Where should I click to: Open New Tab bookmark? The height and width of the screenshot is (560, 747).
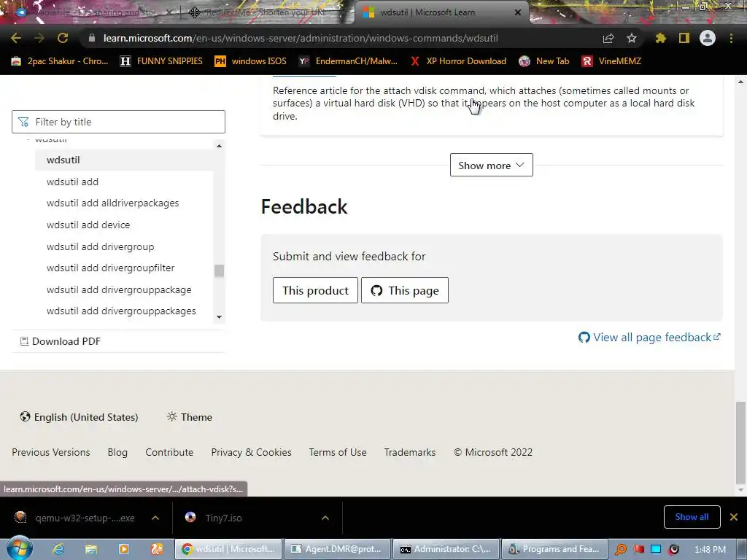tap(544, 61)
